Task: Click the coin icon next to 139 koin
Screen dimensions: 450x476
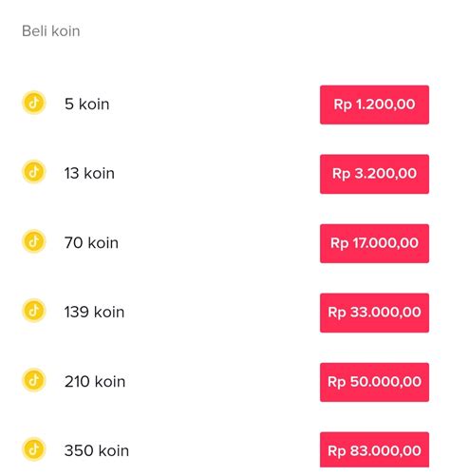Action: point(34,311)
